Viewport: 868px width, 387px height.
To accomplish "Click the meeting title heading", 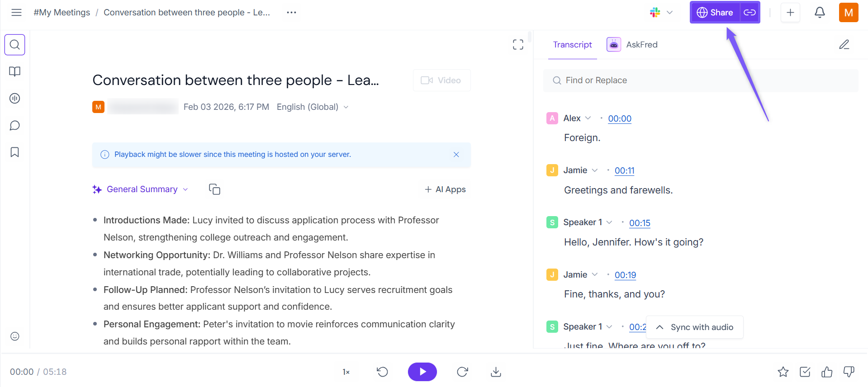I will 236,80.
